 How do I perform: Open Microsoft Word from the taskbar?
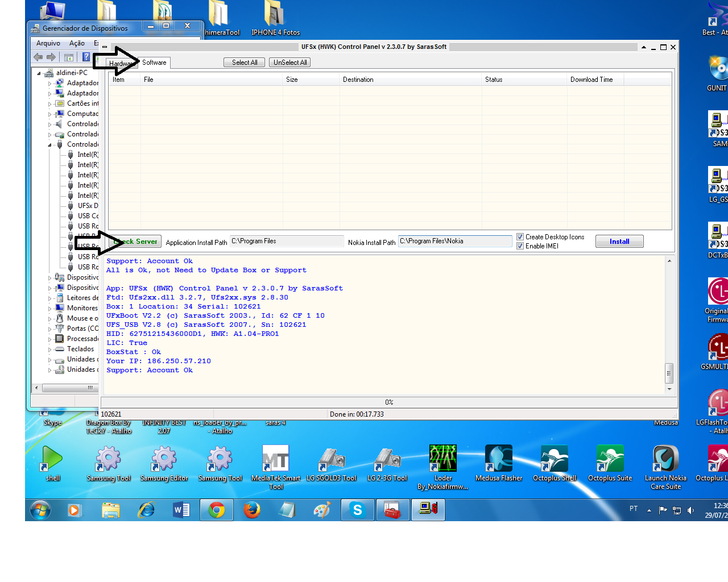tap(181, 510)
